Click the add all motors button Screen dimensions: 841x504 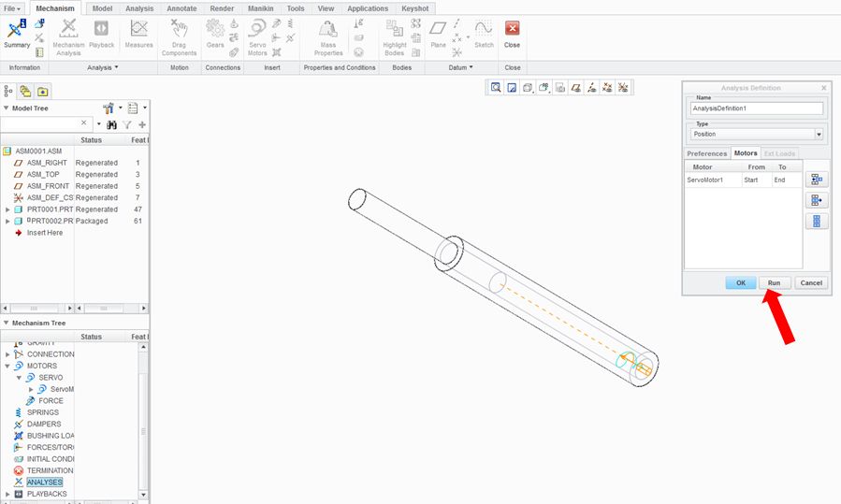coord(817,221)
